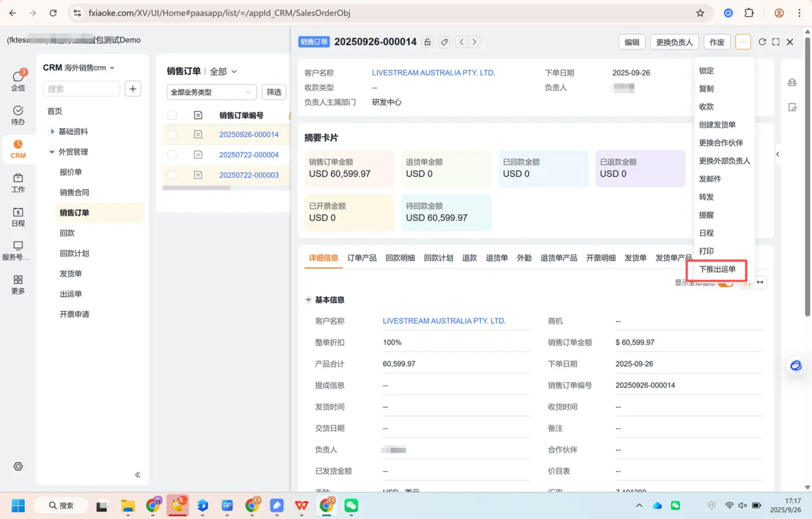Open order link 20250722-000003
This screenshot has height=519, width=812.
pos(248,175)
